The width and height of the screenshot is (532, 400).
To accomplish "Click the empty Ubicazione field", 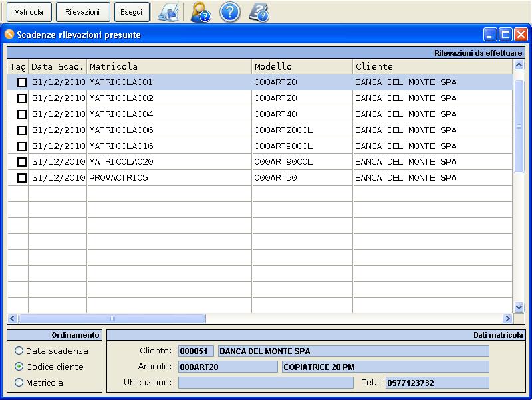I will [x=265, y=383].
